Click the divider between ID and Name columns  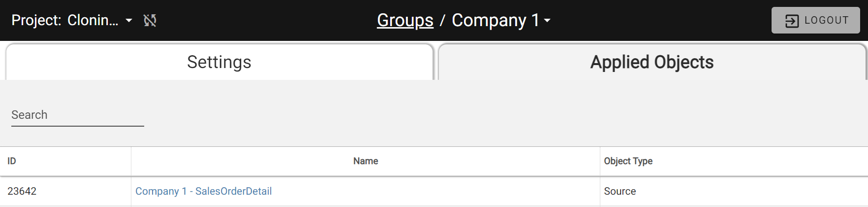click(x=131, y=161)
